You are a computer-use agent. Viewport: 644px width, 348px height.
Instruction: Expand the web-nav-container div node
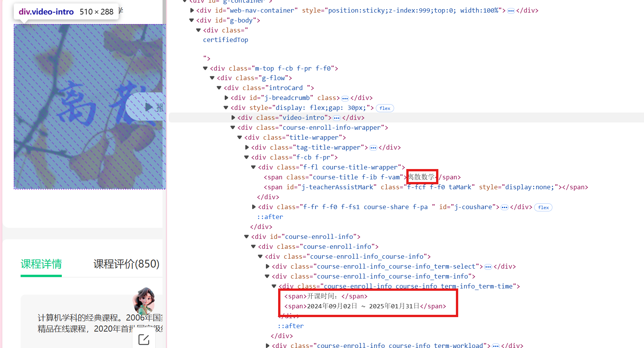(192, 10)
